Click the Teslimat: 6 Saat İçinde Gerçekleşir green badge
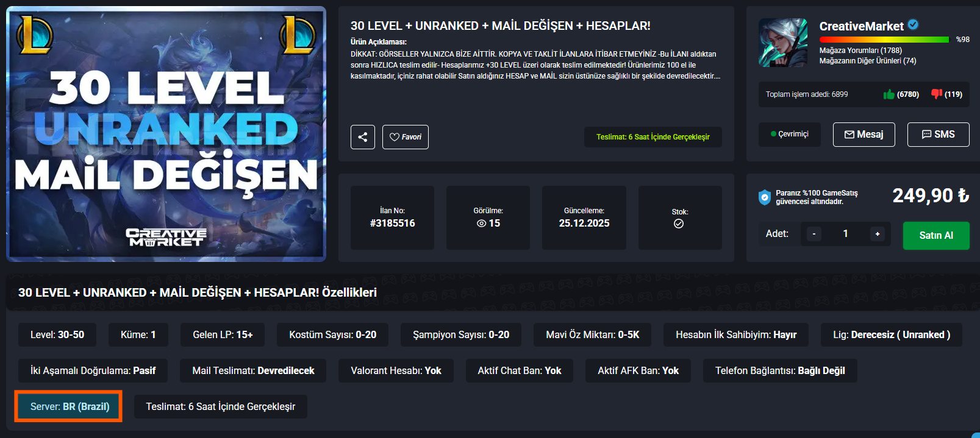The image size is (980, 438). point(653,137)
